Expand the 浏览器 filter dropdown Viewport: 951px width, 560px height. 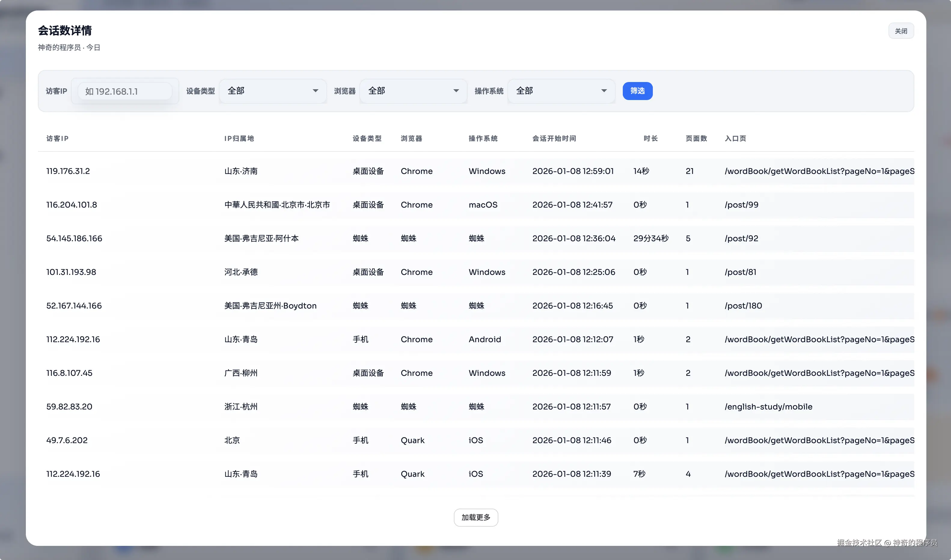[x=413, y=91]
